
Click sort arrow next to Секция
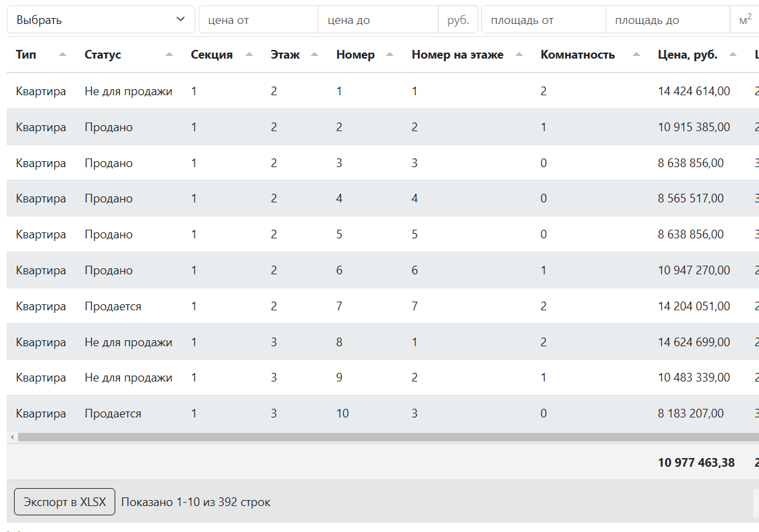pyautogui.click(x=249, y=55)
